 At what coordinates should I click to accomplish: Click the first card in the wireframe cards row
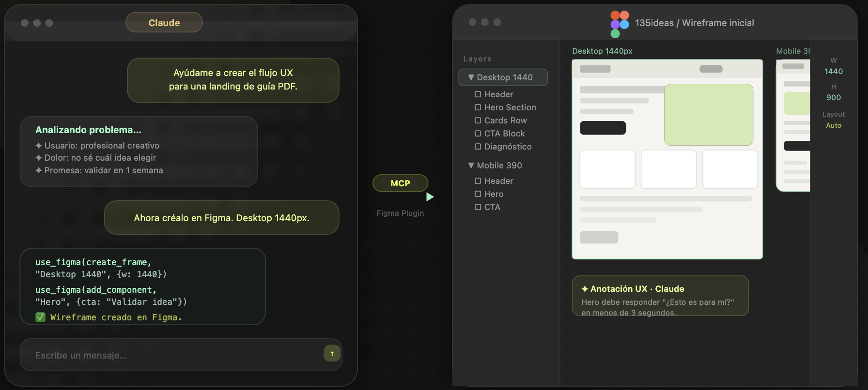tap(607, 169)
